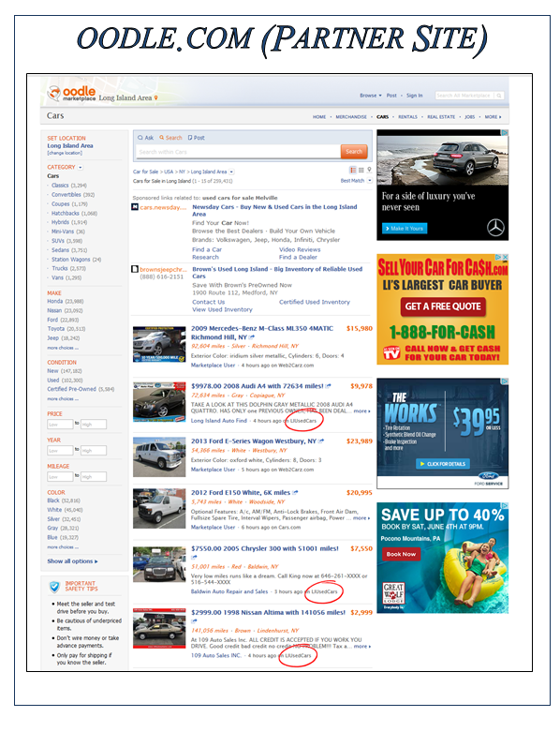Click the Search within Cars field
This screenshot has width=560, height=732.
pos(238,152)
